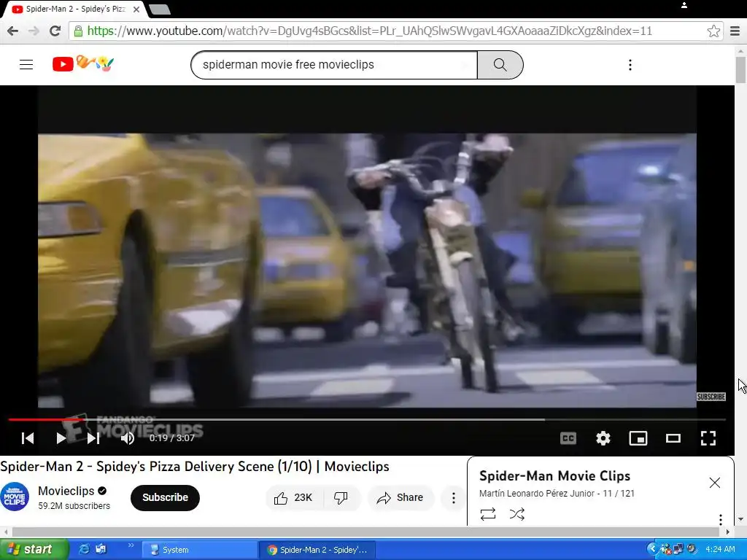The image size is (747, 560).
Task: Toggle closed captions CC
Action: click(x=568, y=438)
